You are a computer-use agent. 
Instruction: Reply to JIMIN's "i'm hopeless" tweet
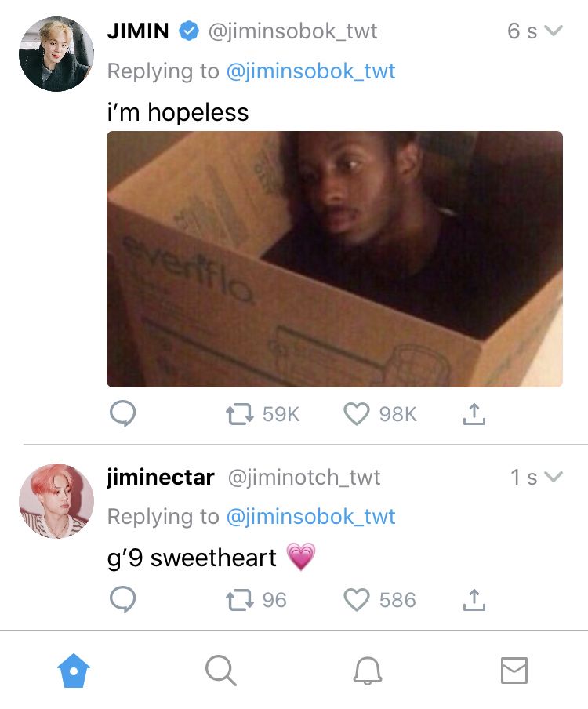coord(122,414)
